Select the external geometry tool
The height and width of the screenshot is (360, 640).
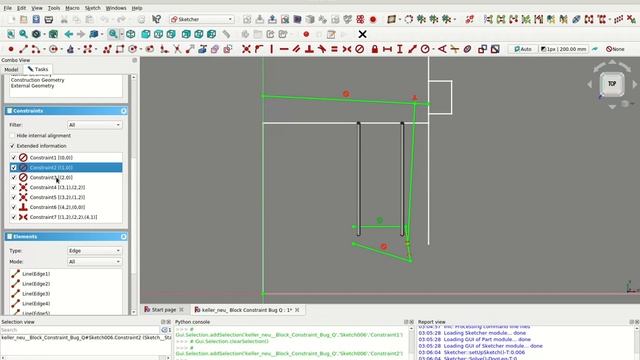coord(202,49)
